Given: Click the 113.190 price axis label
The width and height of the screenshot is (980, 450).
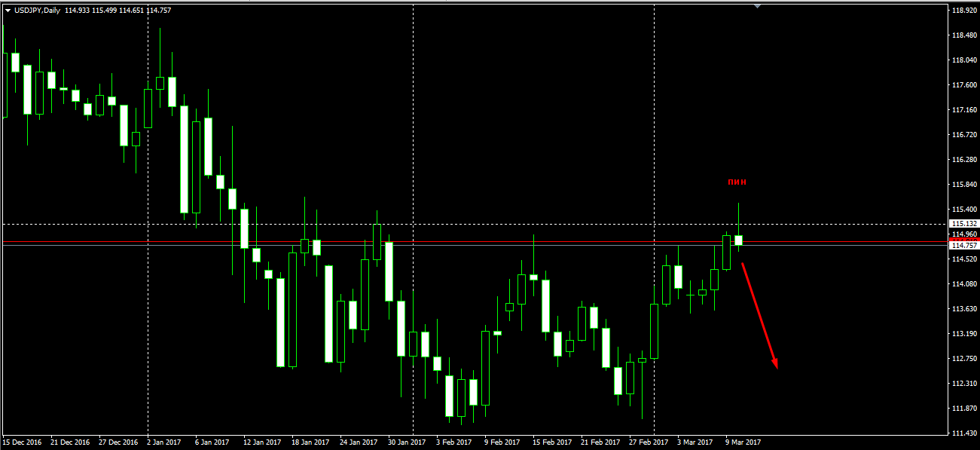Looking at the screenshot, I should pyautogui.click(x=964, y=334).
